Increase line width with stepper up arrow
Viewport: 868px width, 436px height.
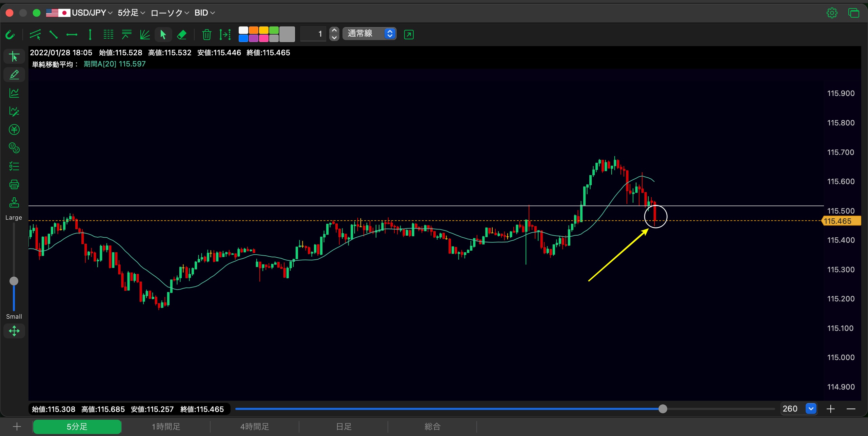coord(334,31)
